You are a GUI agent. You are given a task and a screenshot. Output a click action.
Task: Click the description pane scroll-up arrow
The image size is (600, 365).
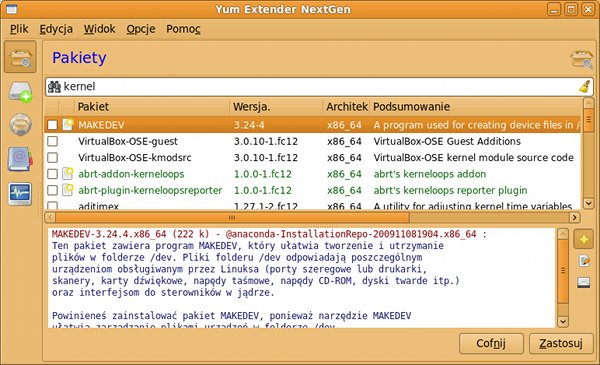coord(562,234)
